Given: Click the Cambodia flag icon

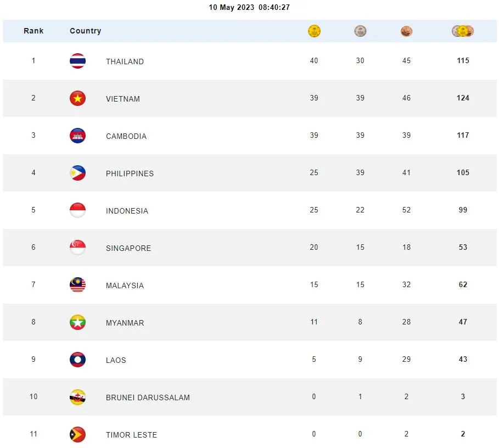Looking at the screenshot, I should tap(77, 136).
